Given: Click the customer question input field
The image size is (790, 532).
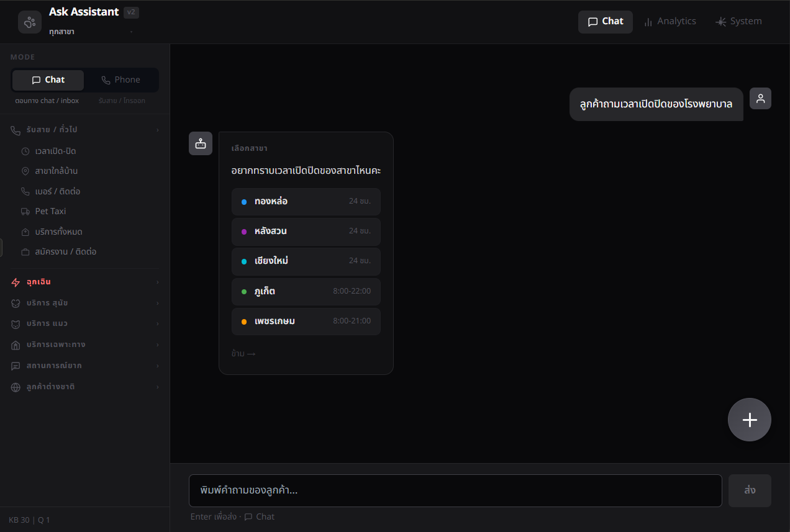Looking at the screenshot, I should 455,490.
